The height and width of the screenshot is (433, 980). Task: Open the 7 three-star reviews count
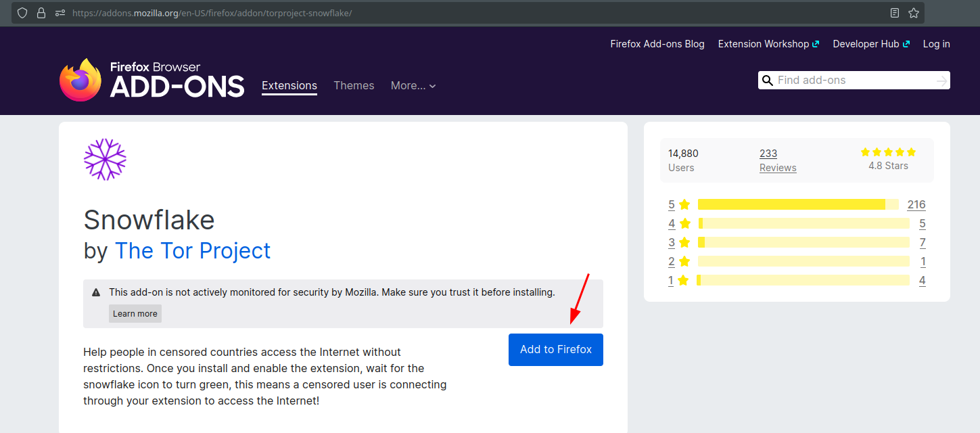923,242
